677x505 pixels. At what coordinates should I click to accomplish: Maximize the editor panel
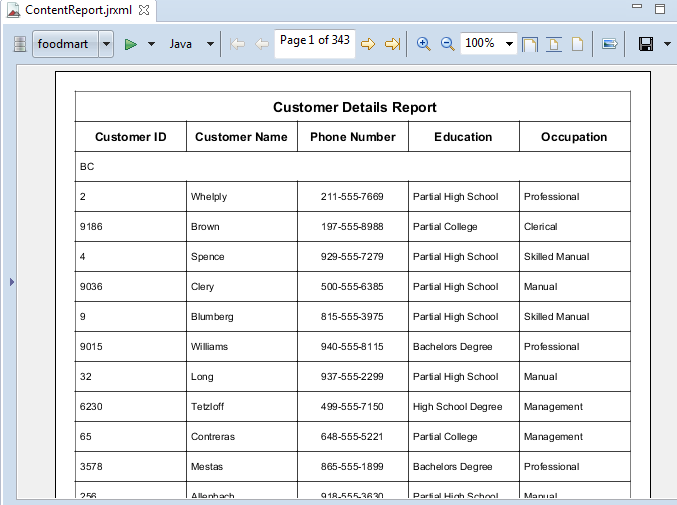point(660,9)
